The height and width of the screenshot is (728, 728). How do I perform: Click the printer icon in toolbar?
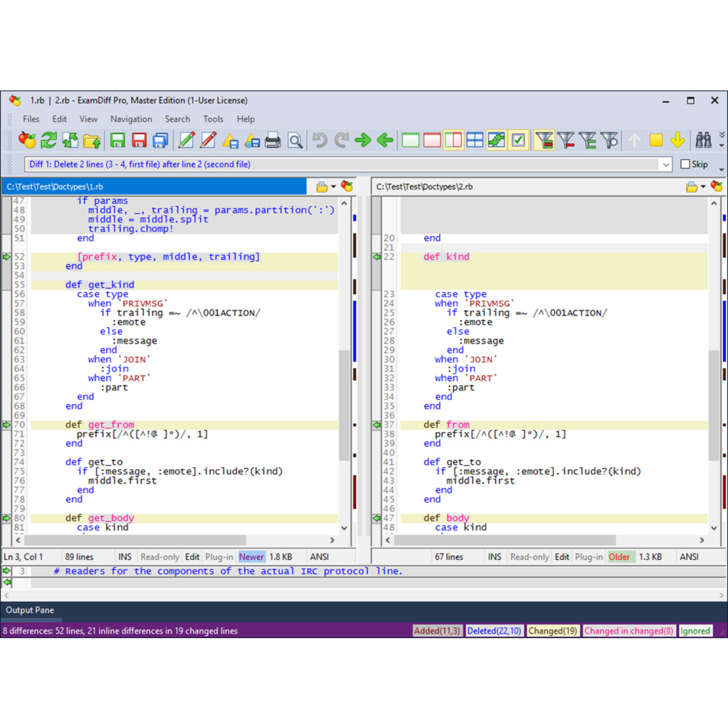[273, 140]
